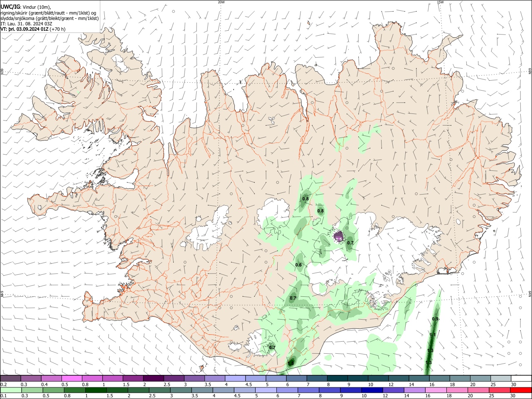This screenshot has width=532, height=399.
Task: Select the dark teal snow swatch from 9 to 10
Action: tap(358, 378)
